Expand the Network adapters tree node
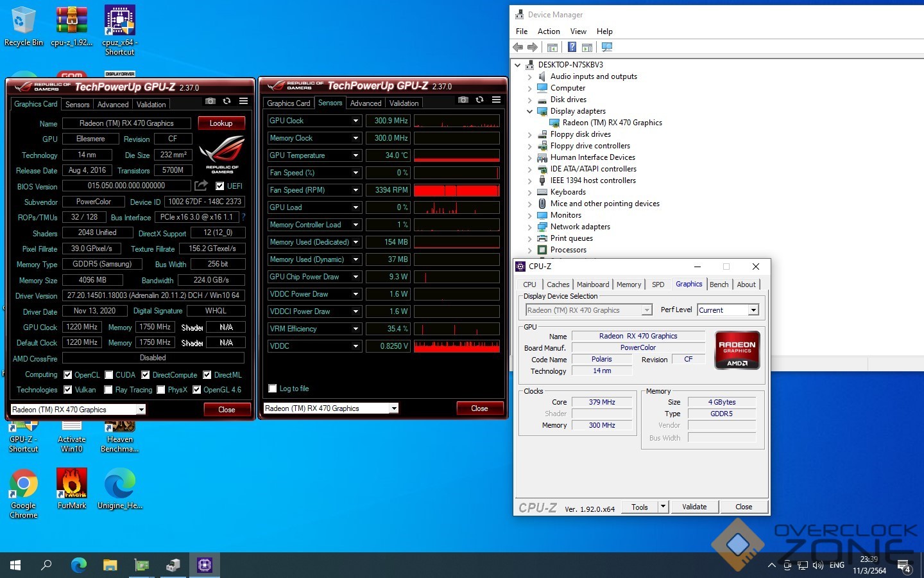Screen dimensions: 924x578 530,227
